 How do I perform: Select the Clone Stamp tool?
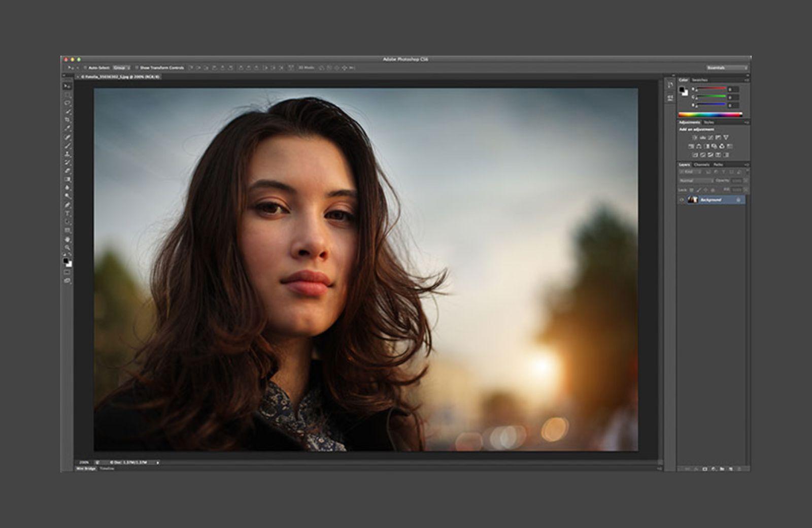point(67,154)
